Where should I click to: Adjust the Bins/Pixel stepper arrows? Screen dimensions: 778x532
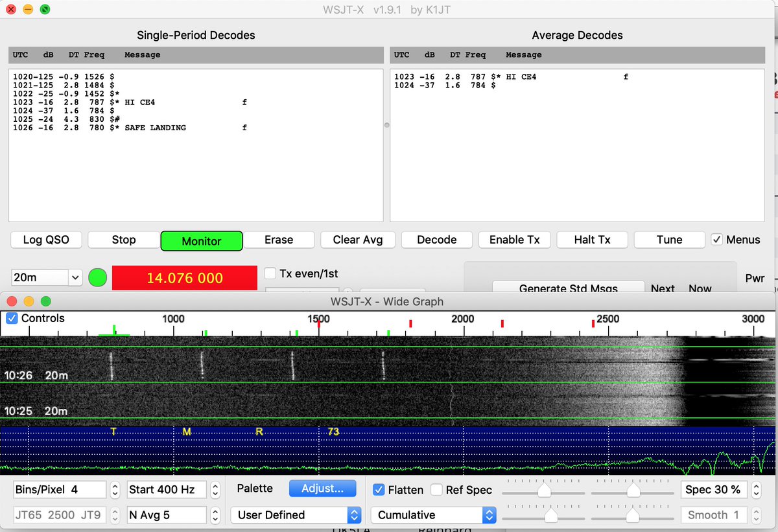click(115, 490)
